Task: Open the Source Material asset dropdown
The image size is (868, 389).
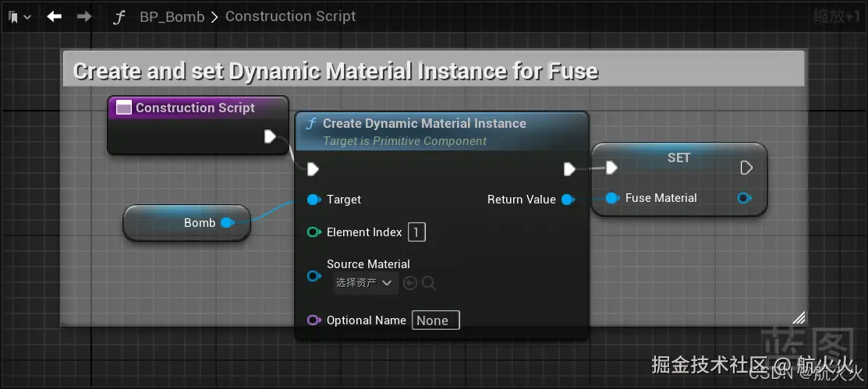Action: [365, 283]
